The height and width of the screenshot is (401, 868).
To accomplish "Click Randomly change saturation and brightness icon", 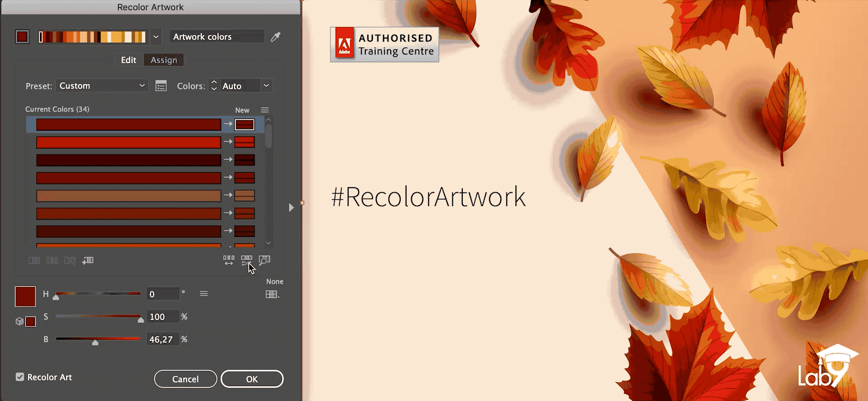I will click(x=247, y=260).
